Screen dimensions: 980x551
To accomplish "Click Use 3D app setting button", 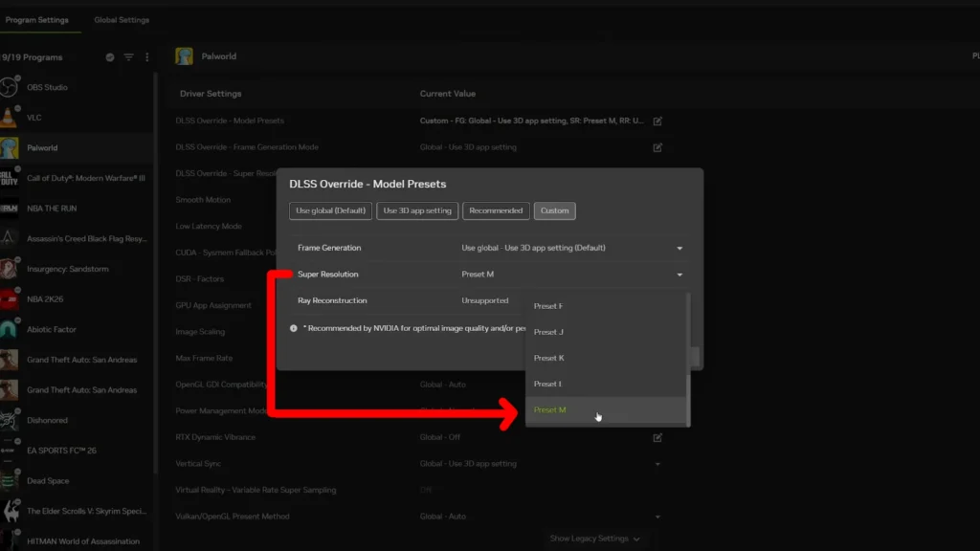I will (417, 210).
